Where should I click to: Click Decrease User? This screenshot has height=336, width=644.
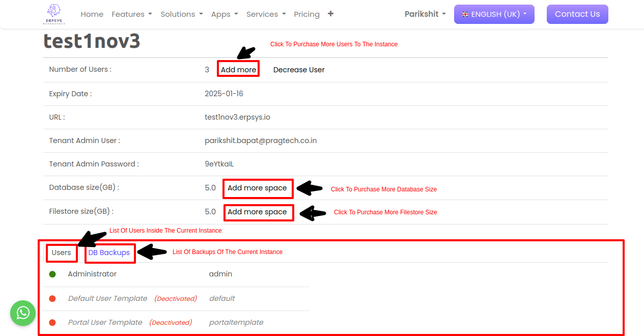pos(299,70)
